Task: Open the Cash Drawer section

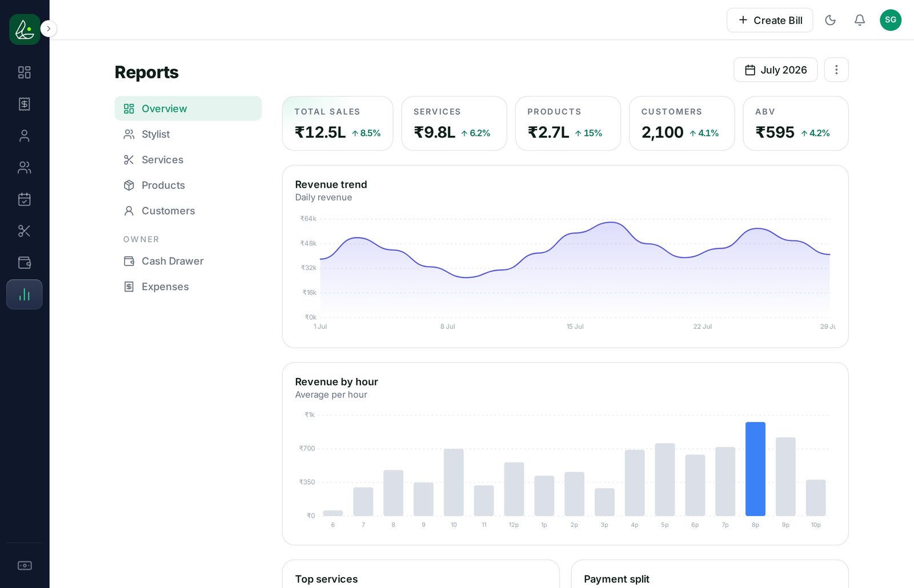Action: coord(188,261)
